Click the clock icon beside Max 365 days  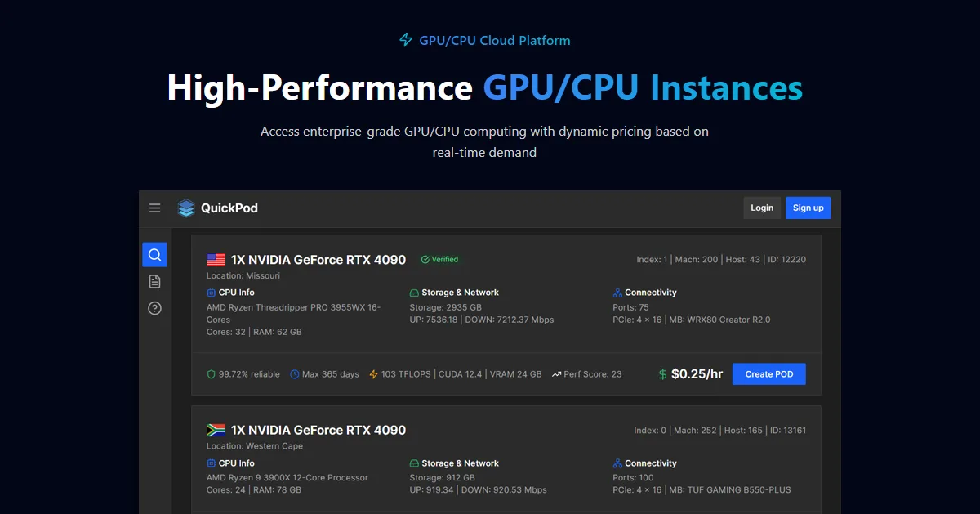click(296, 374)
